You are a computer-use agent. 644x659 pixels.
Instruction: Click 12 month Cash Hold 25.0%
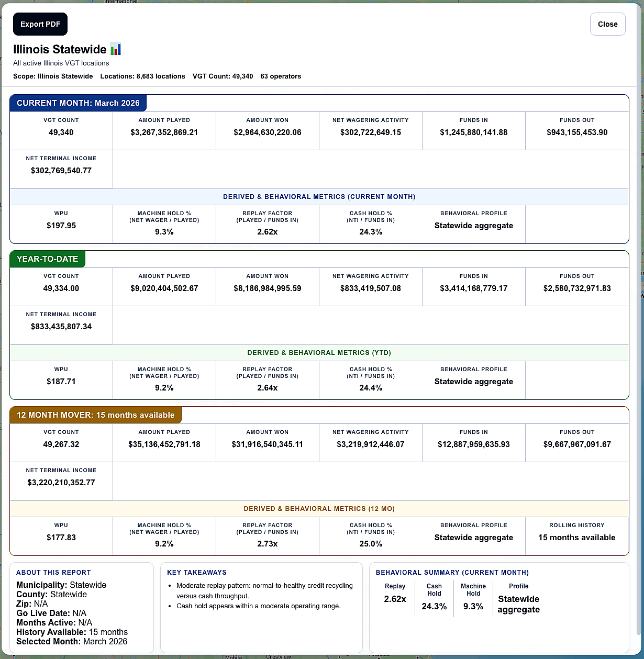(x=371, y=544)
